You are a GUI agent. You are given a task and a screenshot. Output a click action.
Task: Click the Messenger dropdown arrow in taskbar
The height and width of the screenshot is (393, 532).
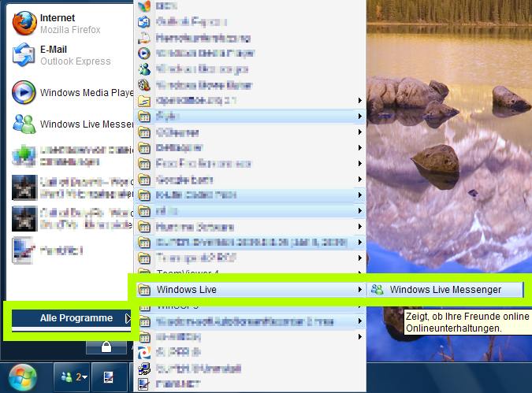point(83,376)
